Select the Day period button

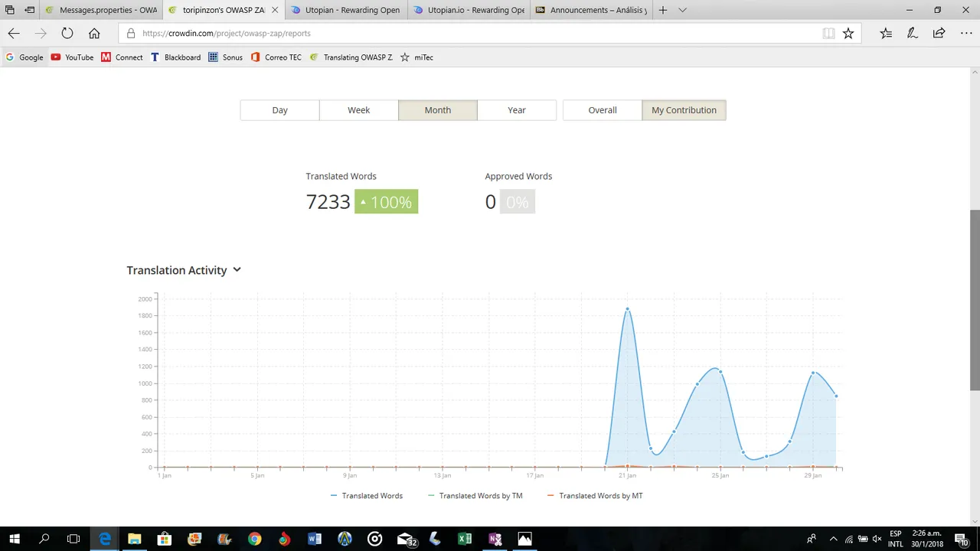(279, 110)
